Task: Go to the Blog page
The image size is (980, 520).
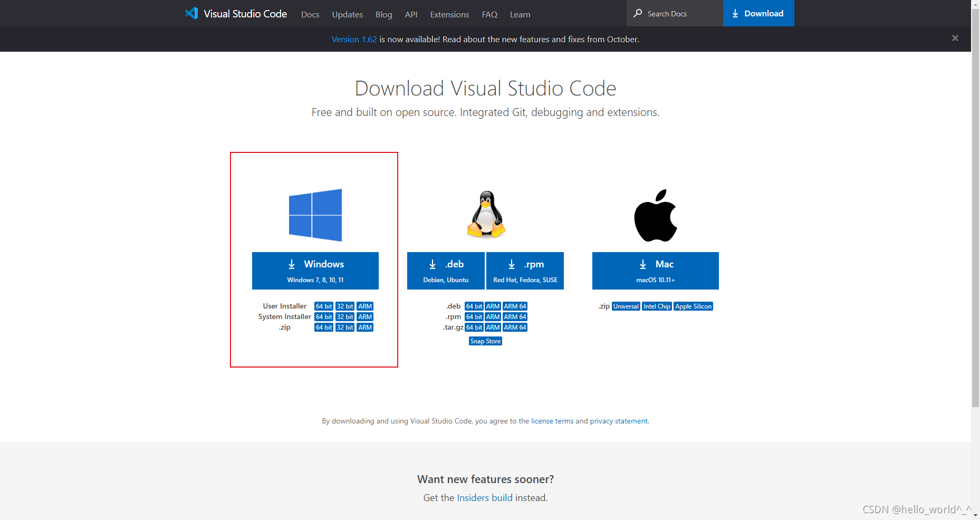Action: point(383,14)
